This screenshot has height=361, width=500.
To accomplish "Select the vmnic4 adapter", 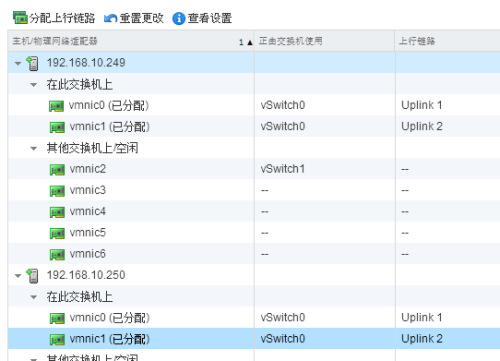I will pyautogui.click(x=88, y=211).
